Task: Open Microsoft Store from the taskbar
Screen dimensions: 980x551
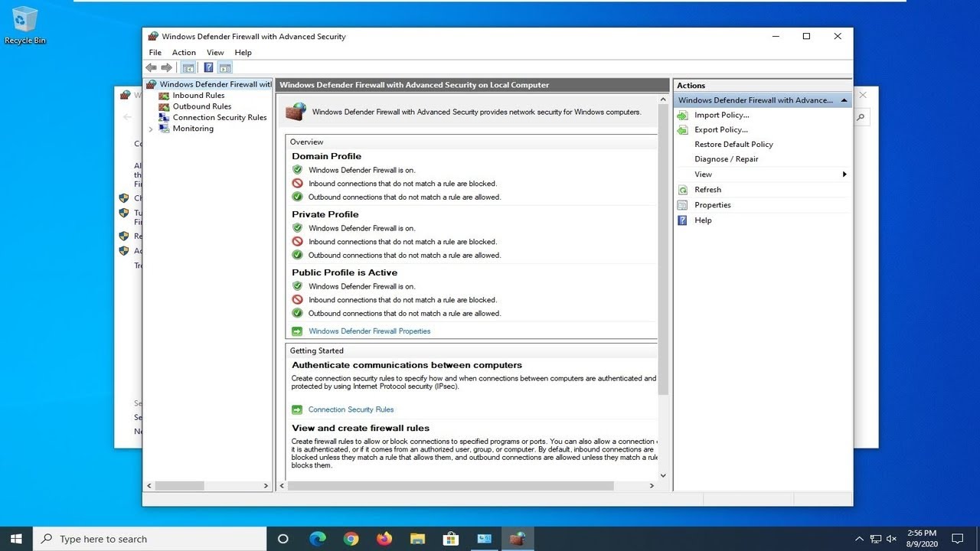Action: 451,539
